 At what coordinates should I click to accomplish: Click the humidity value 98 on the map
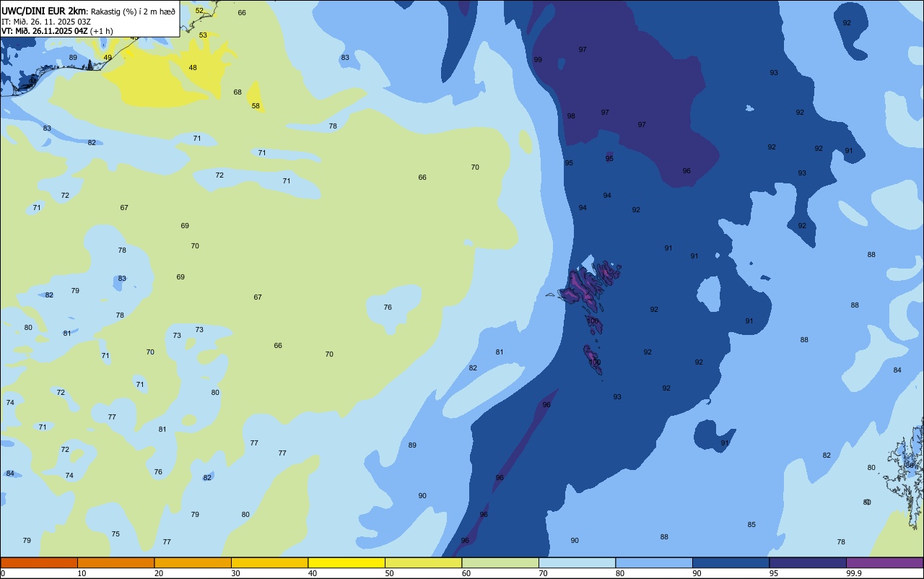tap(571, 116)
